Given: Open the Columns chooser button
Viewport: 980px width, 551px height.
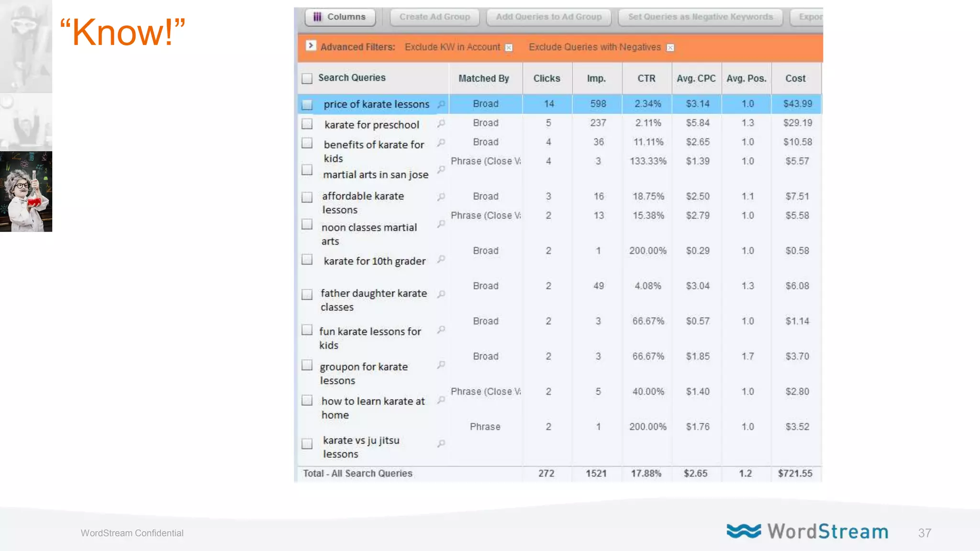Looking at the screenshot, I should pos(340,17).
